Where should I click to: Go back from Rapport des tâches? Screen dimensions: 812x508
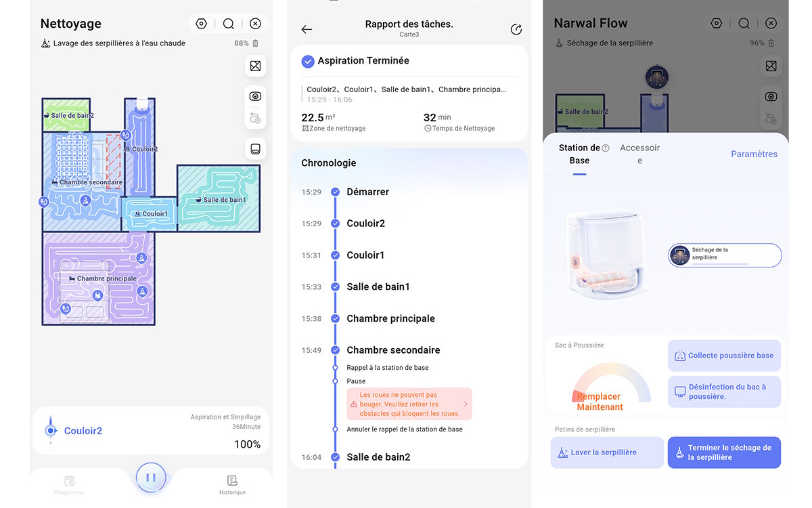(x=307, y=29)
